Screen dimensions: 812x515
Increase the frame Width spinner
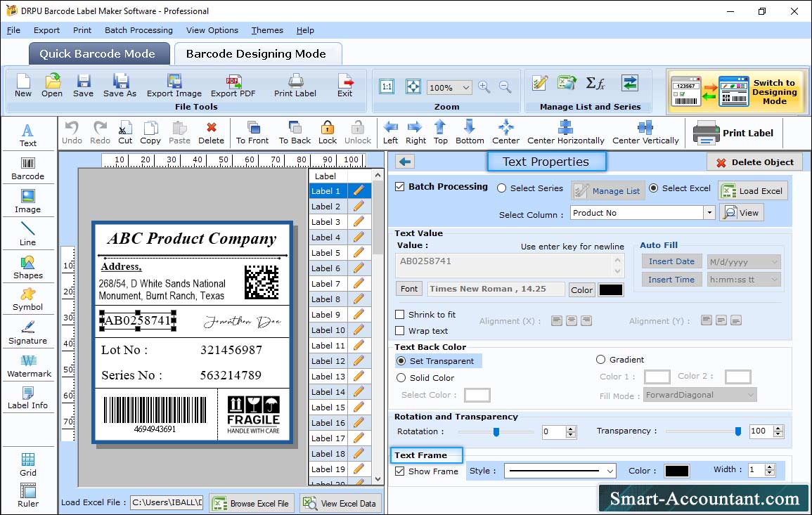770,467
